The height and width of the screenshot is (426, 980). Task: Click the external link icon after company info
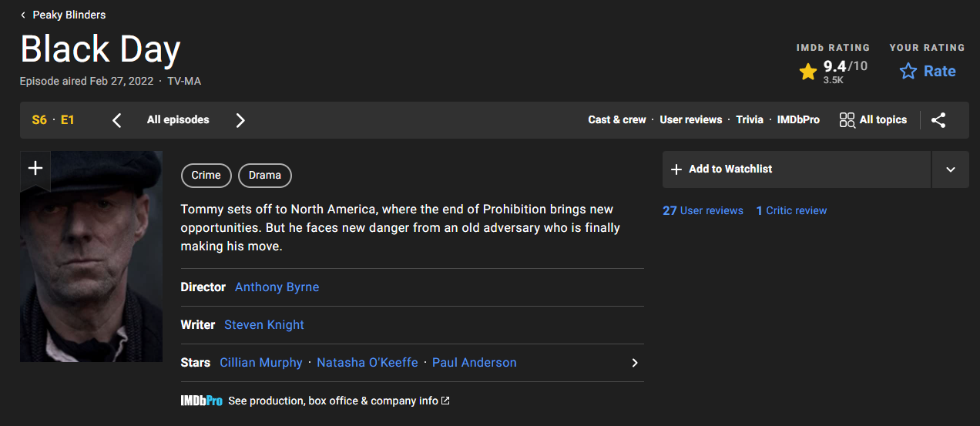coord(445,401)
